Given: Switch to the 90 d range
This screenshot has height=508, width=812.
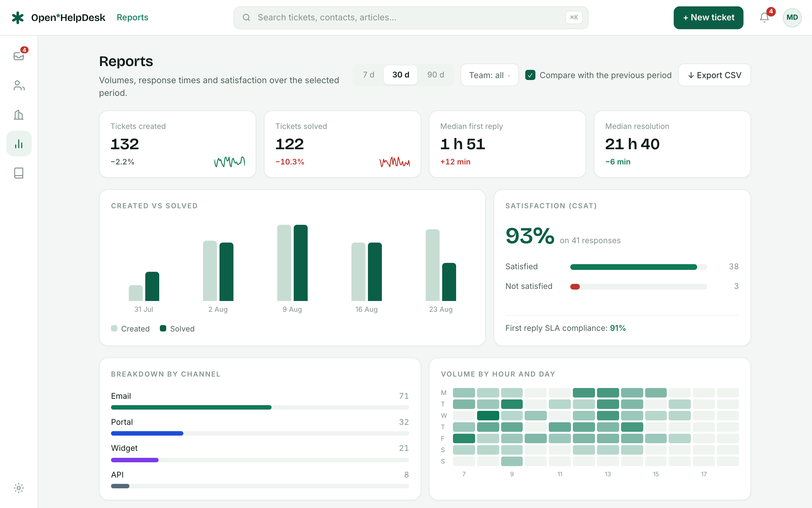Looking at the screenshot, I should coord(435,75).
